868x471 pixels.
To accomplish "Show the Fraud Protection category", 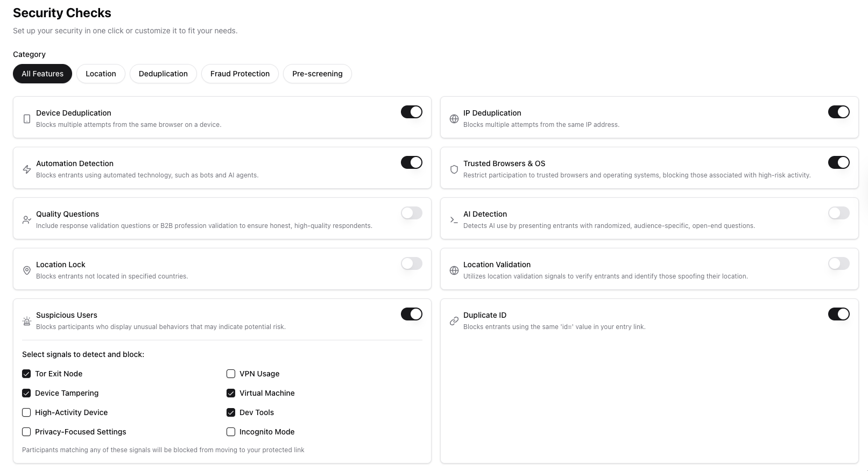I will [x=240, y=74].
